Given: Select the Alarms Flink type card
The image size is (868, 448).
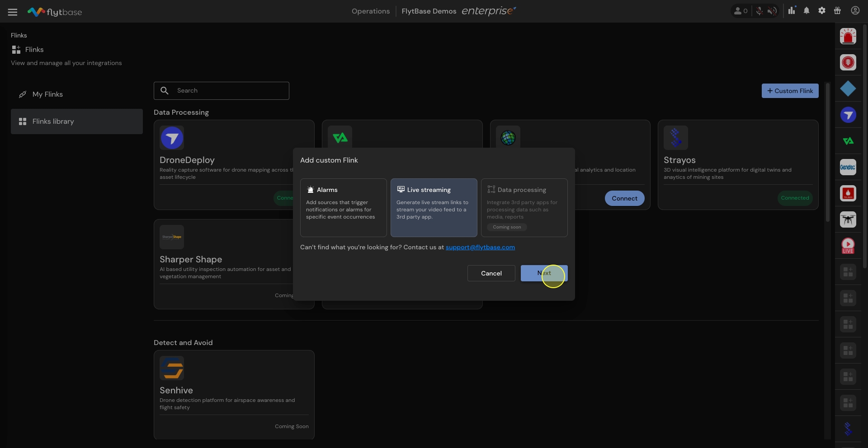Looking at the screenshot, I should tap(343, 207).
